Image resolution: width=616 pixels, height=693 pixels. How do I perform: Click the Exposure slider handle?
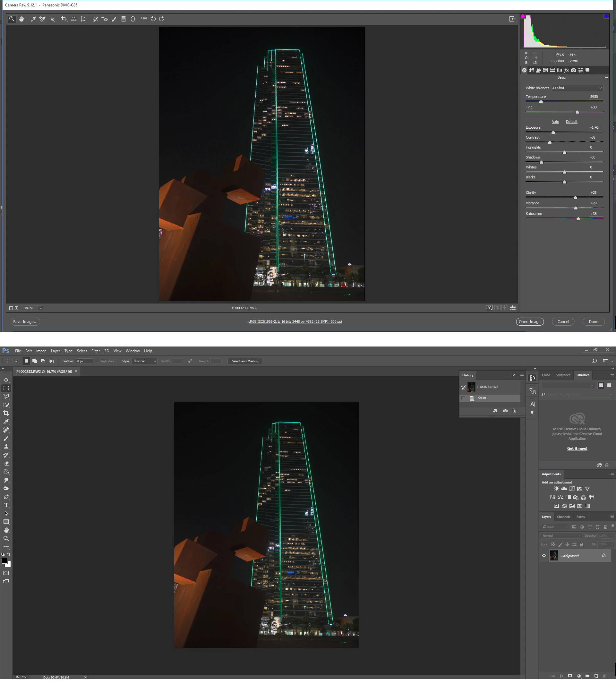553,132
